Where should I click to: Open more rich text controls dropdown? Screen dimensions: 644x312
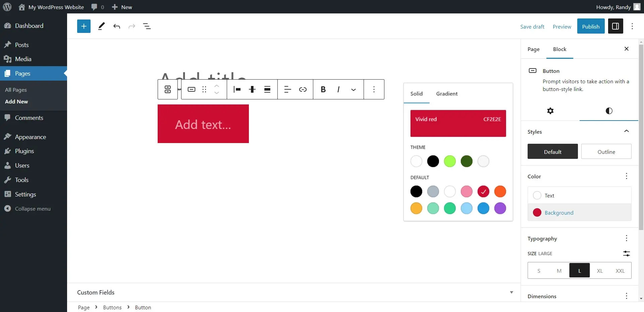point(353,89)
